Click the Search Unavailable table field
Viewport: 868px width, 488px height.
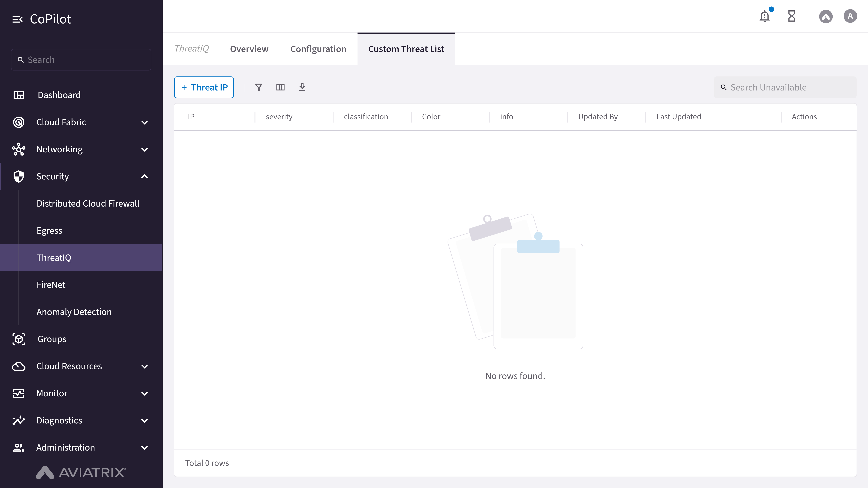click(x=785, y=87)
